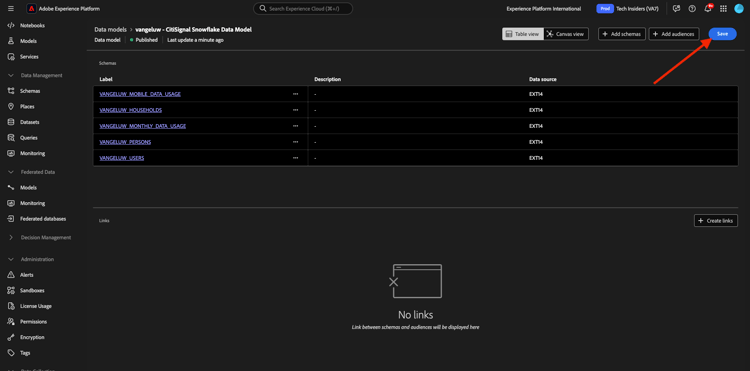Open the VANGELUW_MOBILE_DATA_USAGE schema link
Image resolution: width=750 pixels, height=371 pixels.
point(140,94)
